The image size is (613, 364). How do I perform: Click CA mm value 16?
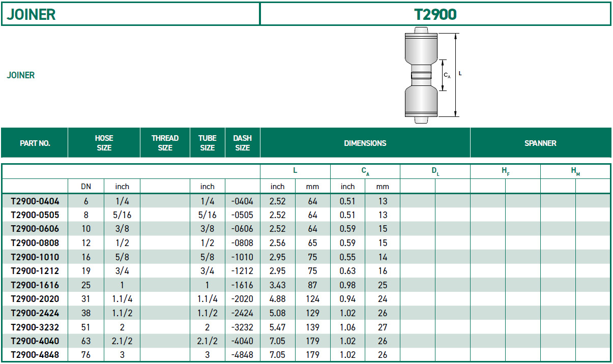pyautogui.click(x=383, y=271)
